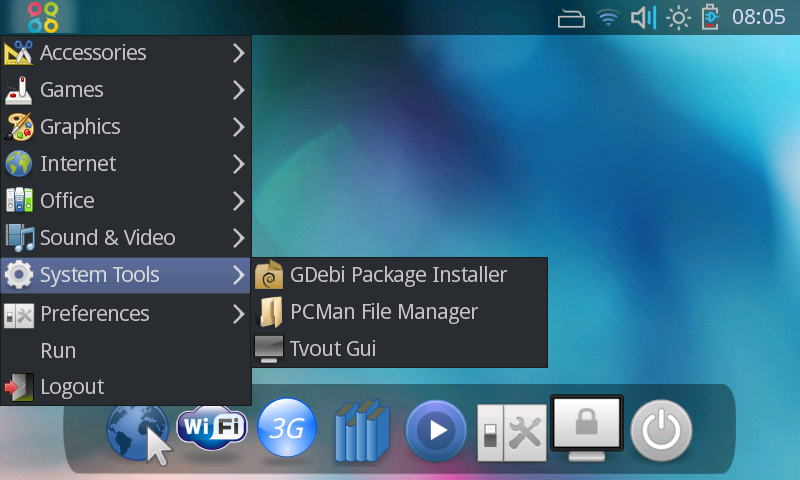Open the settings tools dock icon

[x=512, y=433]
